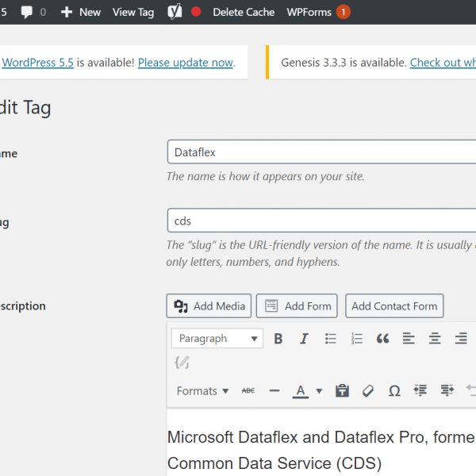The image size is (476, 476).
Task: Click the Undo arrow icon
Action: (470, 390)
